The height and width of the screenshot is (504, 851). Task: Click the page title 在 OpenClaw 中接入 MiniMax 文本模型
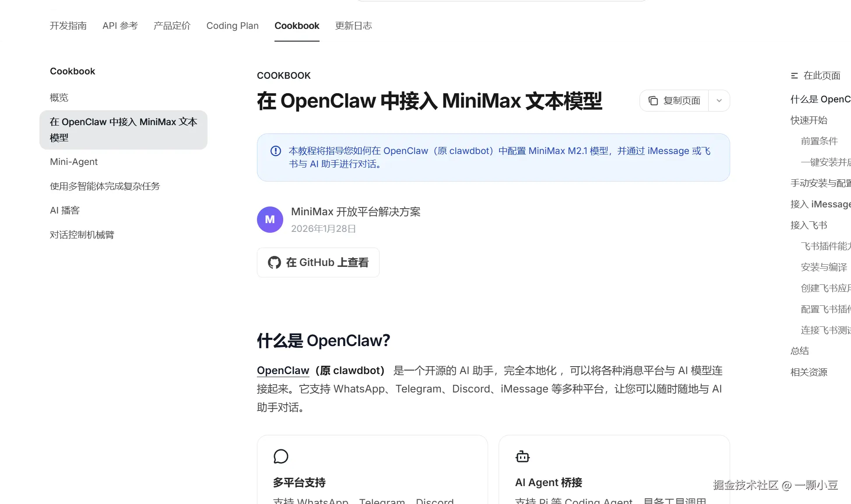429,101
